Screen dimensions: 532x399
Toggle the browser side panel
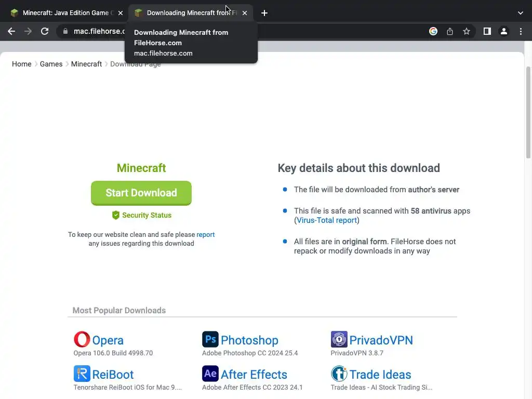pyautogui.click(x=487, y=31)
